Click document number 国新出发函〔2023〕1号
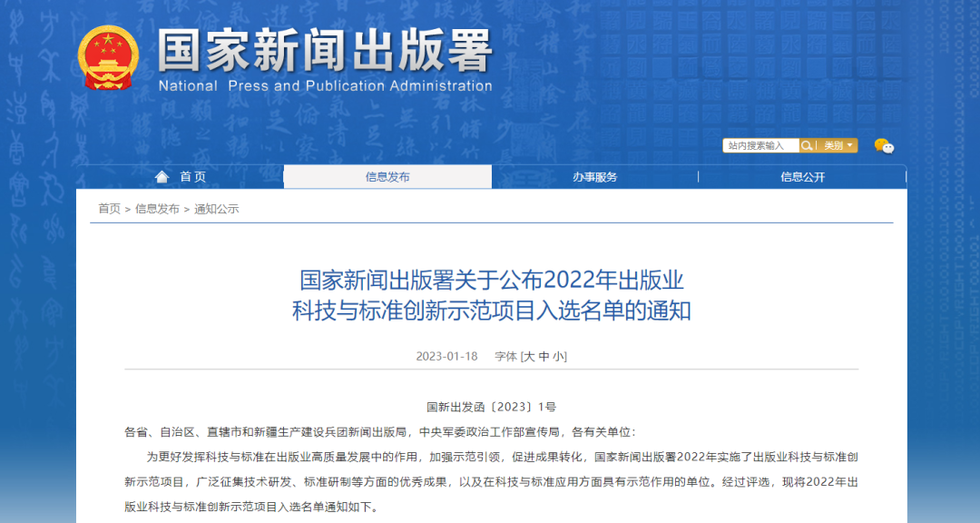980x523 pixels. tap(491, 408)
